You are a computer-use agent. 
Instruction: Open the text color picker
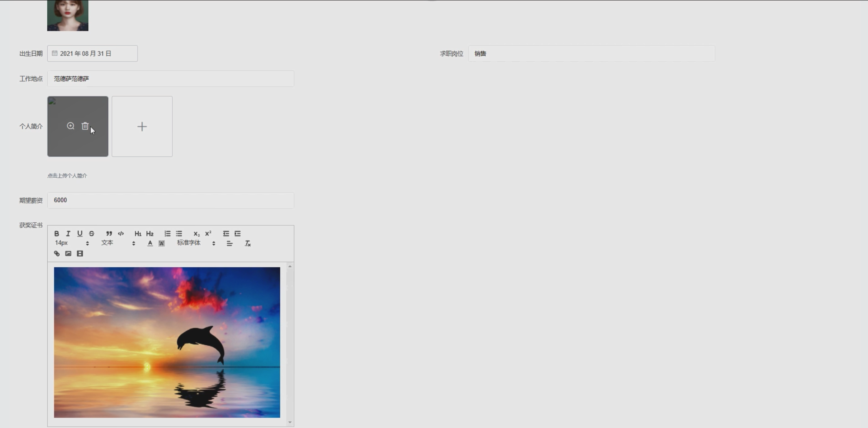[150, 243]
